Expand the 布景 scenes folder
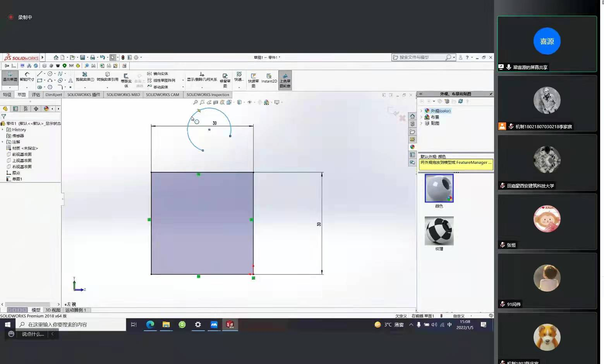 421,117
